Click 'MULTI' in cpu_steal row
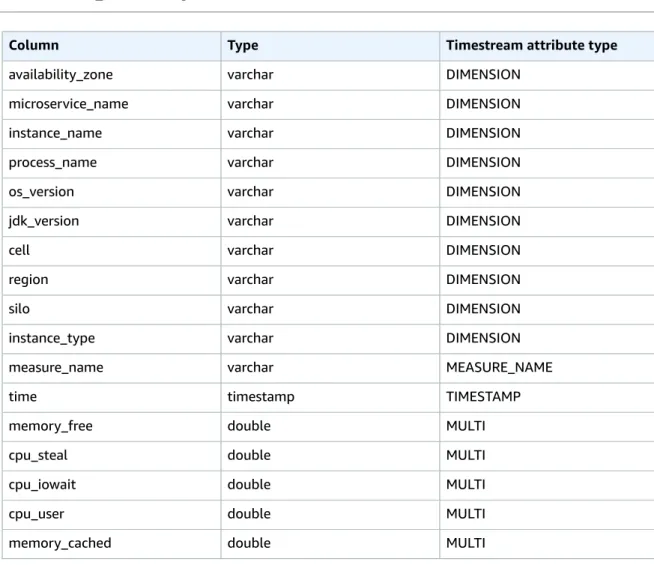 pyautogui.click(x=465, y=455)
